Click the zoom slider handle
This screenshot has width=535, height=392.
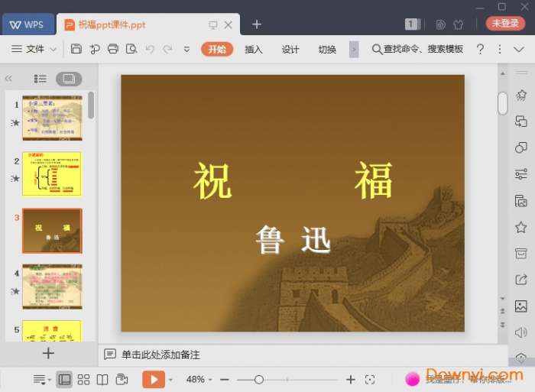pos(259,379)
